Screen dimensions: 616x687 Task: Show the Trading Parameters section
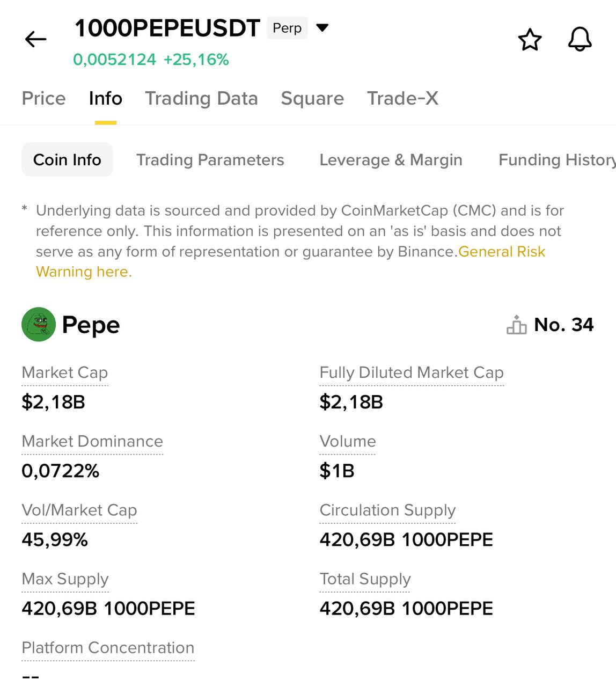210,159
